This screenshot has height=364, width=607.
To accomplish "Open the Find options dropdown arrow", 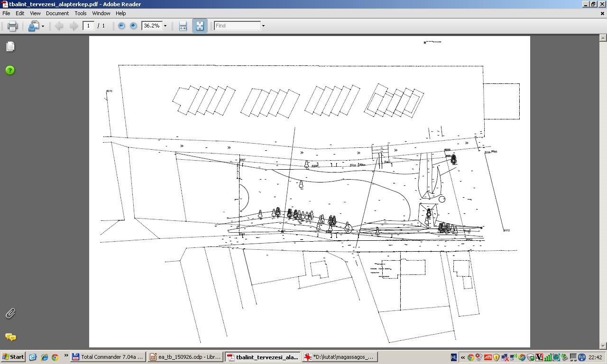I will 264,26.
